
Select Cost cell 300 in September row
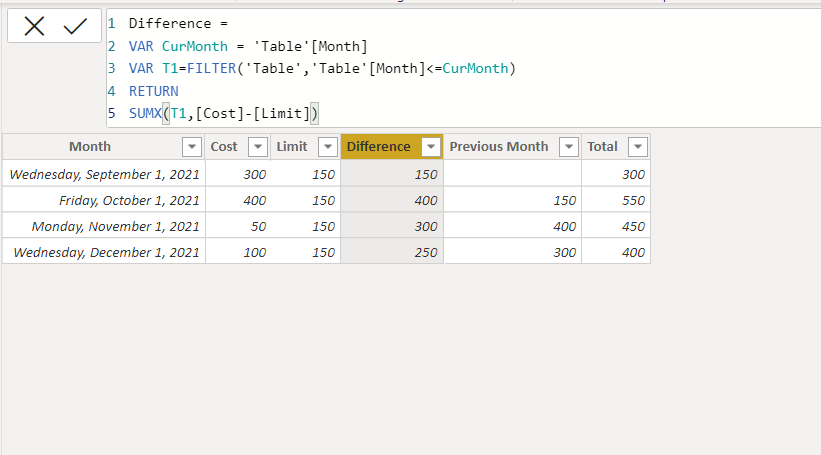point(238,174)
